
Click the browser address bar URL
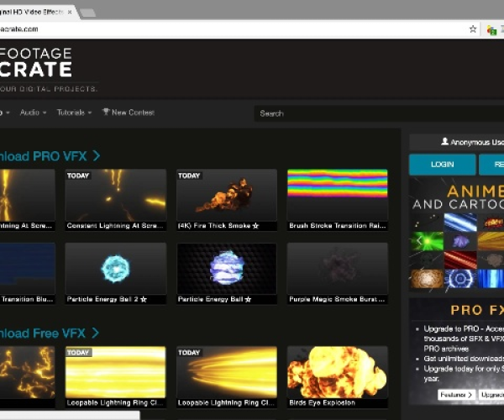coord(19,29)
